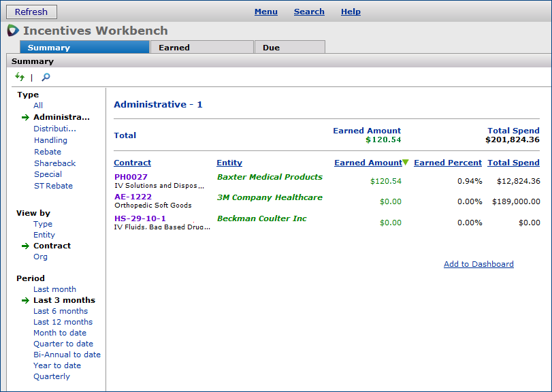Click the magnifying glass search icon
This screenshot has height=392, width=552.
[46, 77]
